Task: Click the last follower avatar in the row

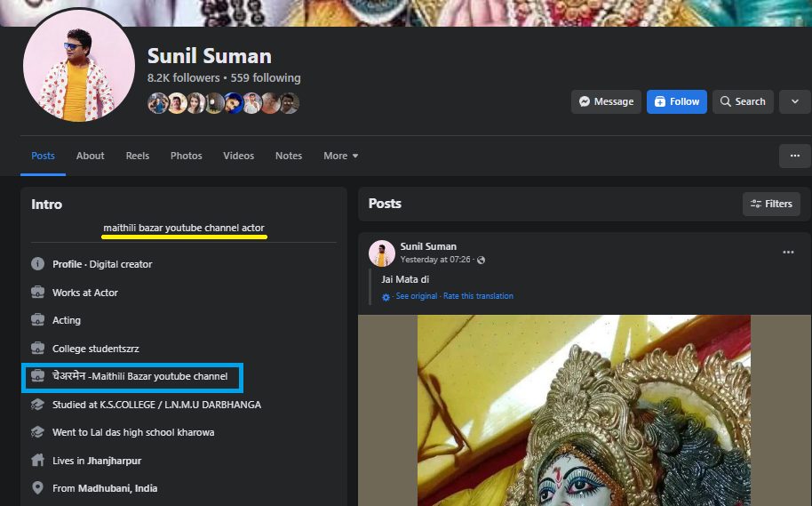Action: (x=290, y=103)
